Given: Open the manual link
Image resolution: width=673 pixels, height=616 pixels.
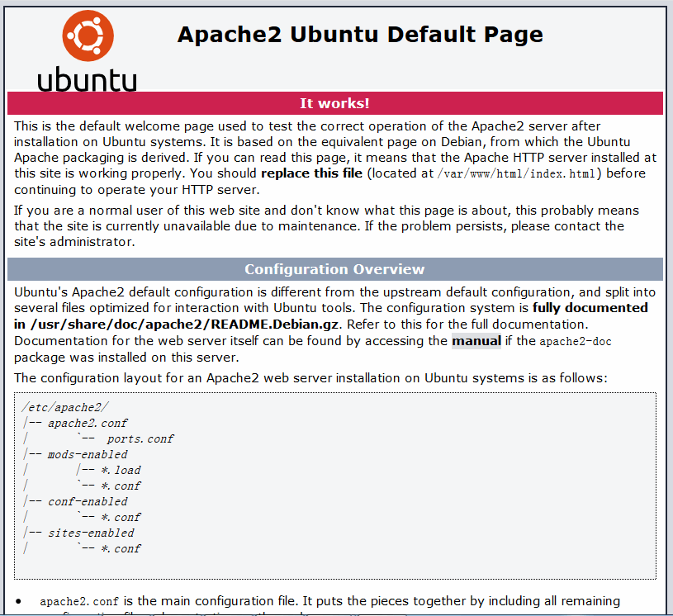Looking at the screenshot, I should 476,341.
